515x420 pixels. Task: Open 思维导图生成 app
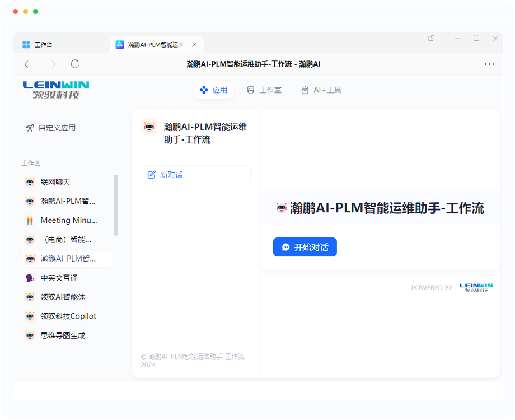click(x=63, y=335)
